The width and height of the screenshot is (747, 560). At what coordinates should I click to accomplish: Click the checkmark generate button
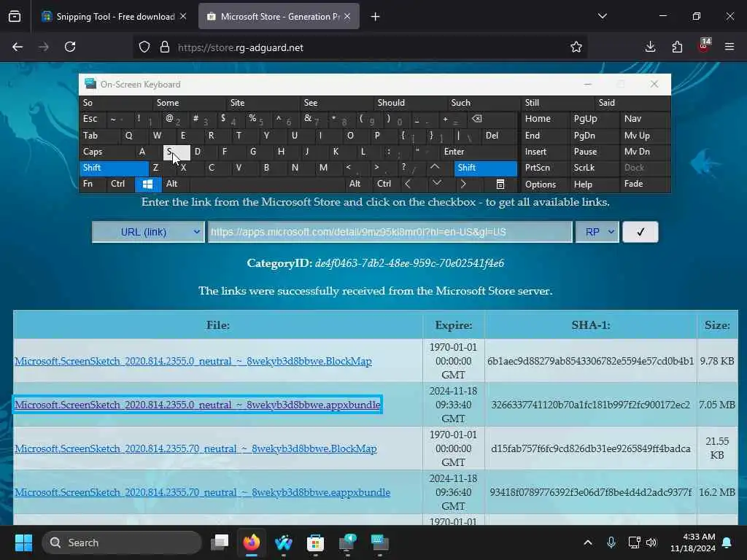640,232
